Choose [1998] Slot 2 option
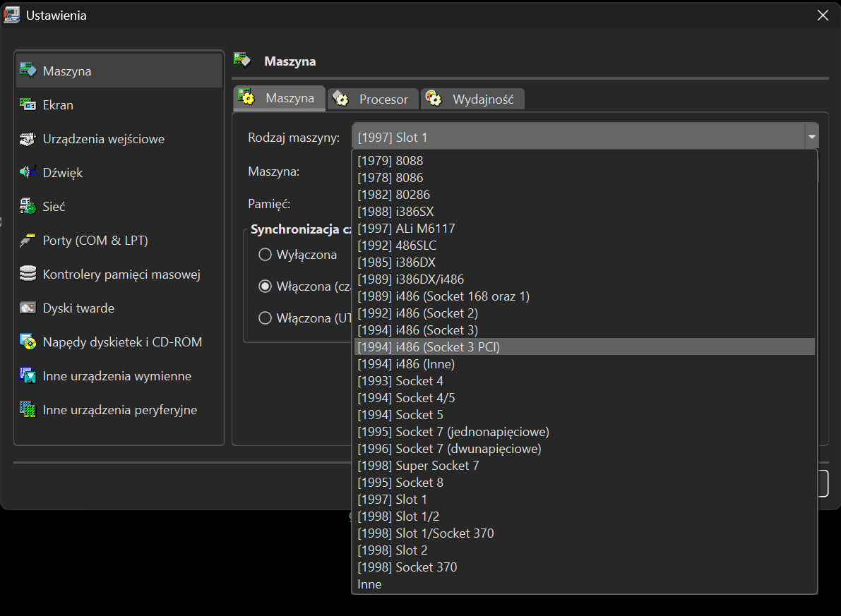Screen dimensions: 841x616 click(585, 550)
